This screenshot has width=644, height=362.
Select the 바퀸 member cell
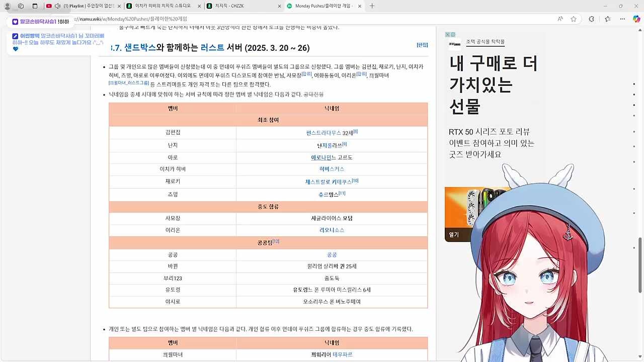click(x=173, y=266)
